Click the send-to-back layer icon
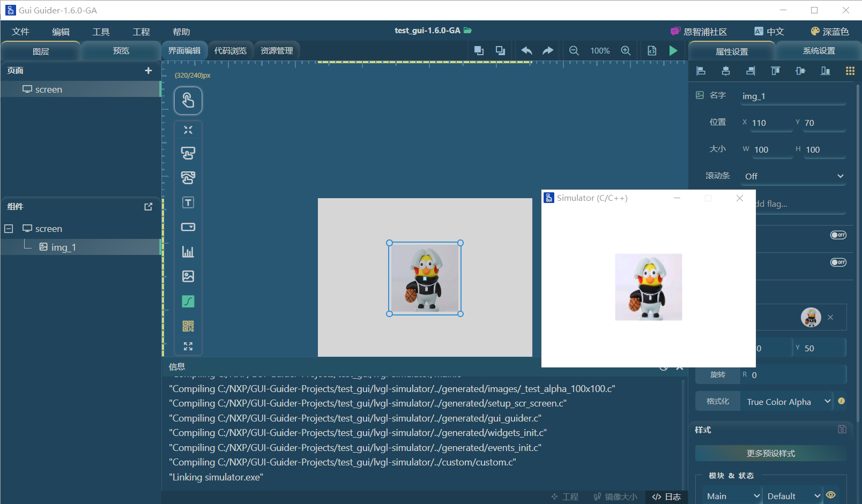Viewport: 862px width, 504px height. point(500,50)
